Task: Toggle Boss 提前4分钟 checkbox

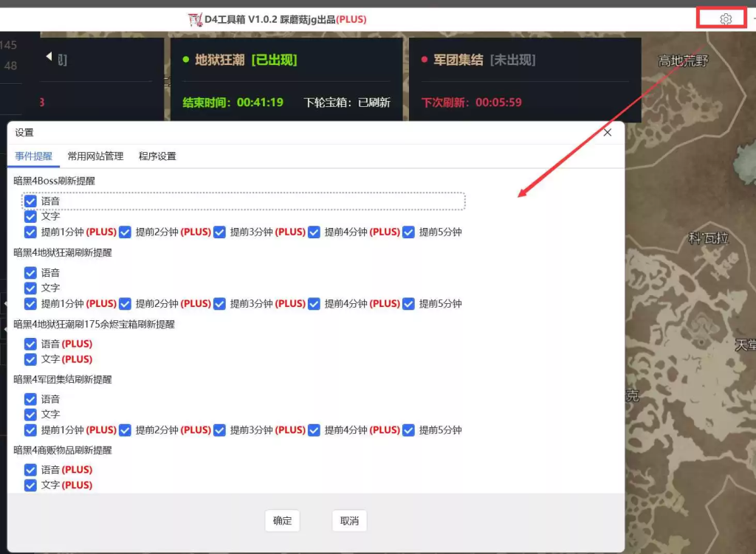Action: tap(314, 232)
